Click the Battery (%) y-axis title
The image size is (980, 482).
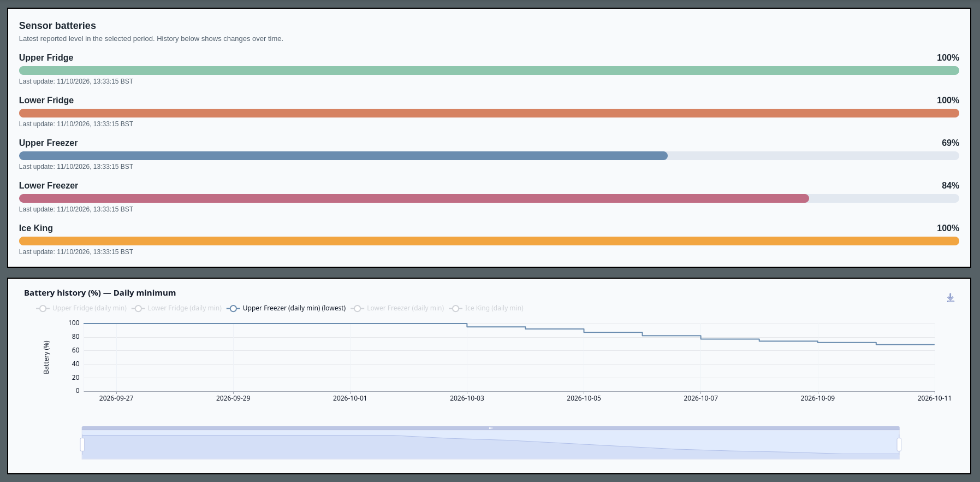click(46, 357)
